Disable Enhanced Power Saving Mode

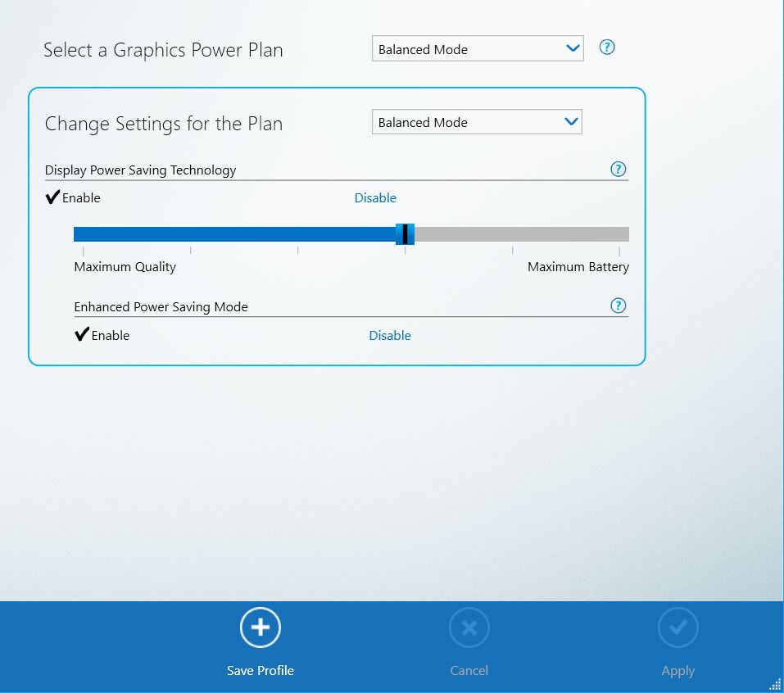tap(390, 335)
